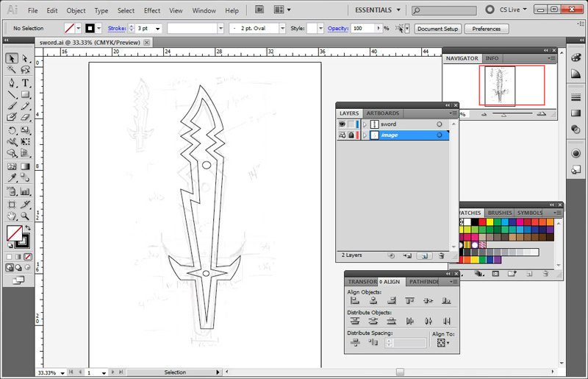This screenshot has width=588, height=379.
Task: Open the Effect menu
Action: 152,10
